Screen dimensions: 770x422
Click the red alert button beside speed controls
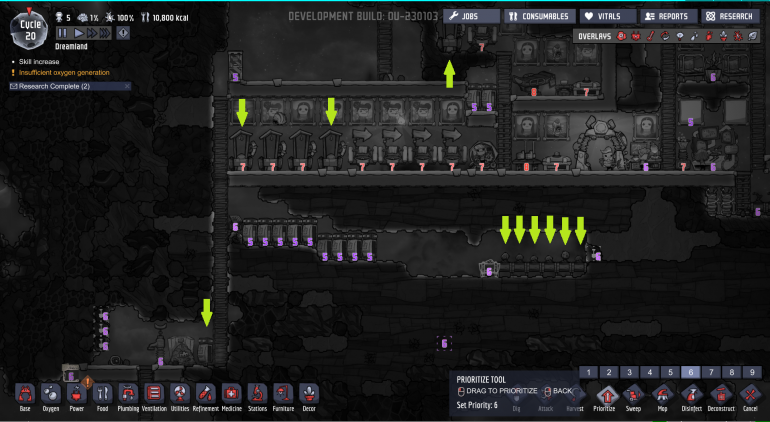coord(123,33)
